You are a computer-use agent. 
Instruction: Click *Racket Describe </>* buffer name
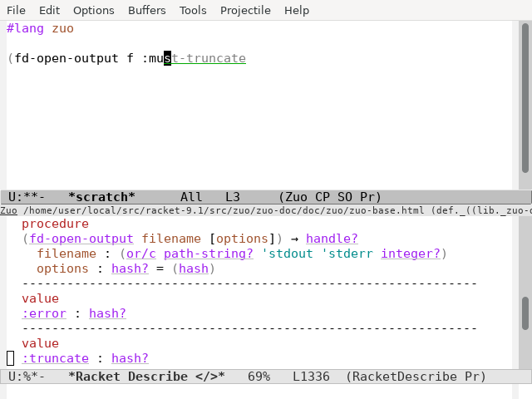pyautogui.click(x=146, y=377)
